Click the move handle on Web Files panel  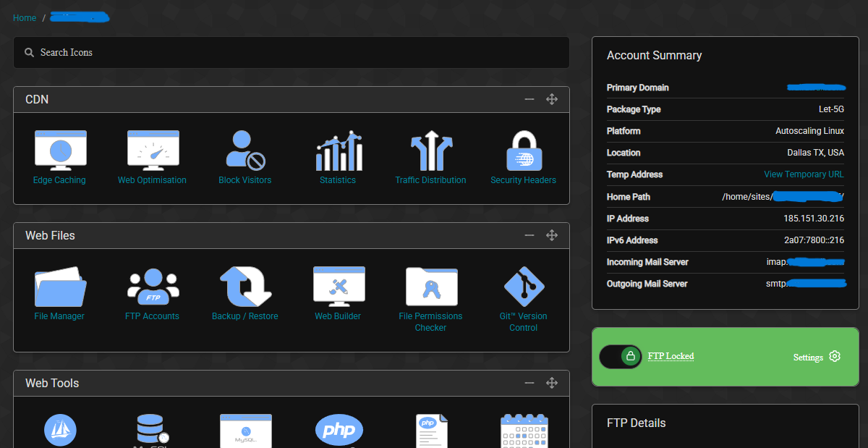[552, 235]
